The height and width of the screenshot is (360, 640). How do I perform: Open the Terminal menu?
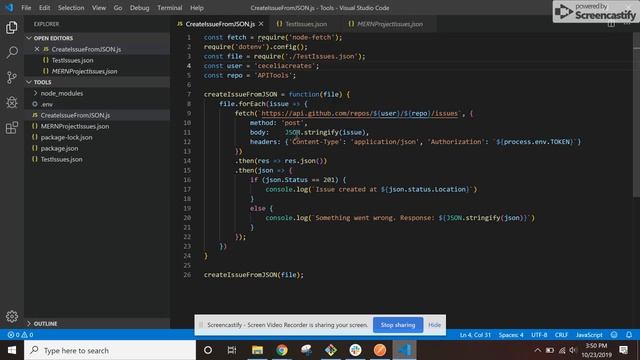click(x=169, y=8)
